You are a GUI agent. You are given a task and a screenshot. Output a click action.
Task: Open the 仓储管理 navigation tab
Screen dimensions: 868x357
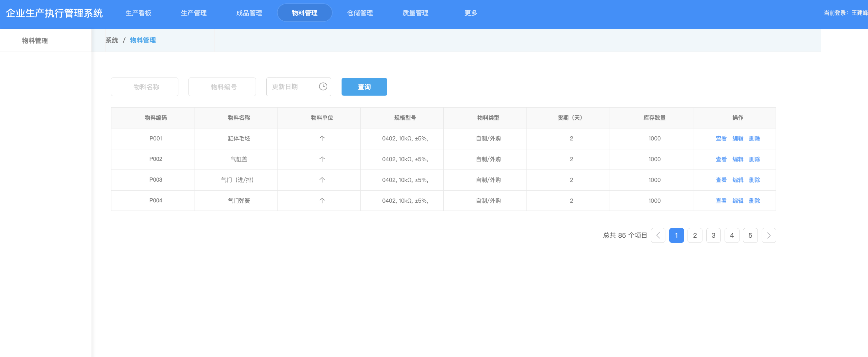[360, 13]
